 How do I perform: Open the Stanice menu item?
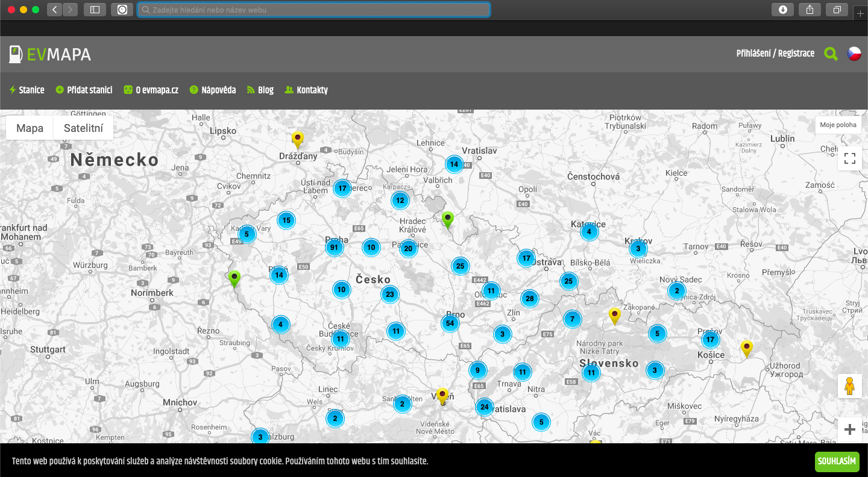pyautogui.click(x=27, y=90)
